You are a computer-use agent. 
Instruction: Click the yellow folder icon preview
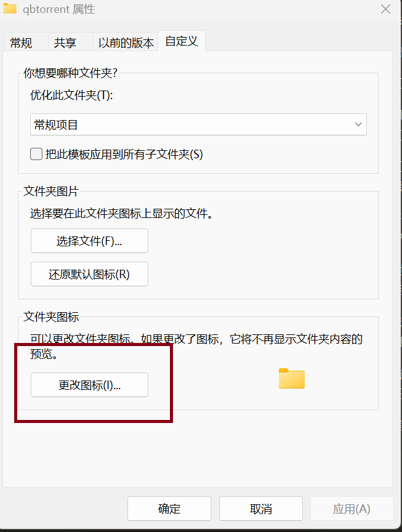291,378
